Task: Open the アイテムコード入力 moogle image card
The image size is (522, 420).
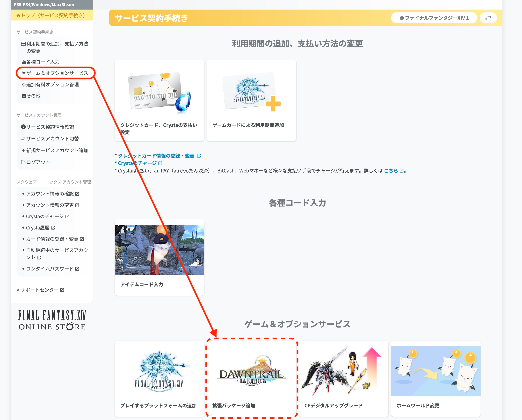Action: click(x=159, y=257)
